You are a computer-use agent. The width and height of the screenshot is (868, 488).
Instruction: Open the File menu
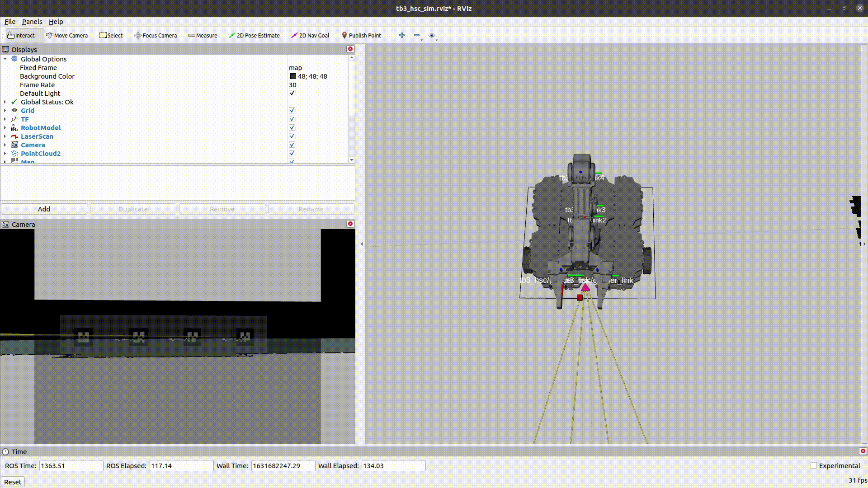(x=10, y=22)
